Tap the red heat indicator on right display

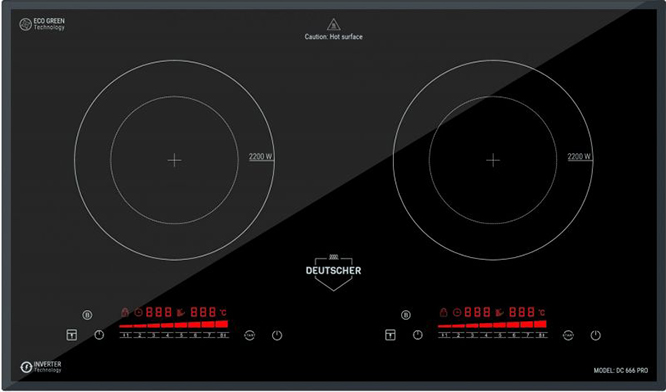point(500,313)
